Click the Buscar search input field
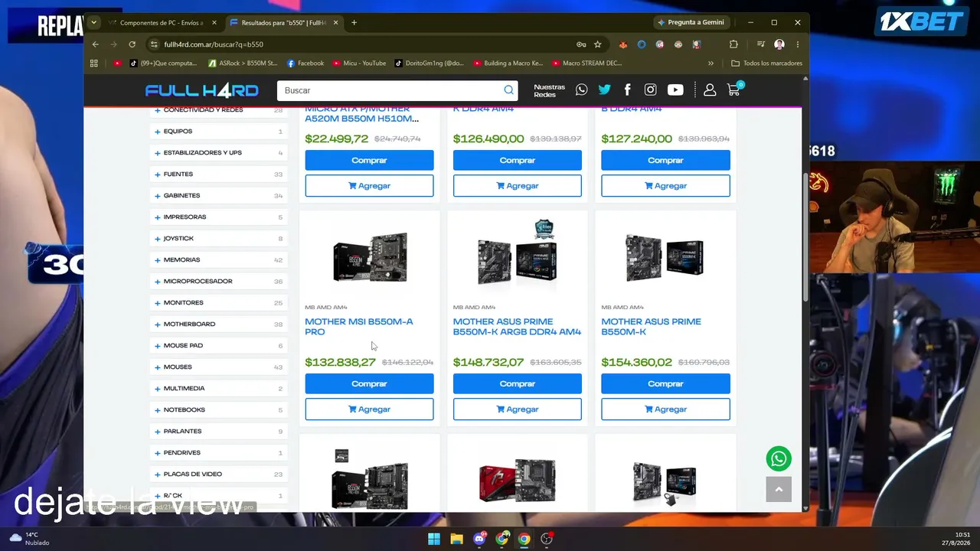980x551 pixels. pos(390,90)
